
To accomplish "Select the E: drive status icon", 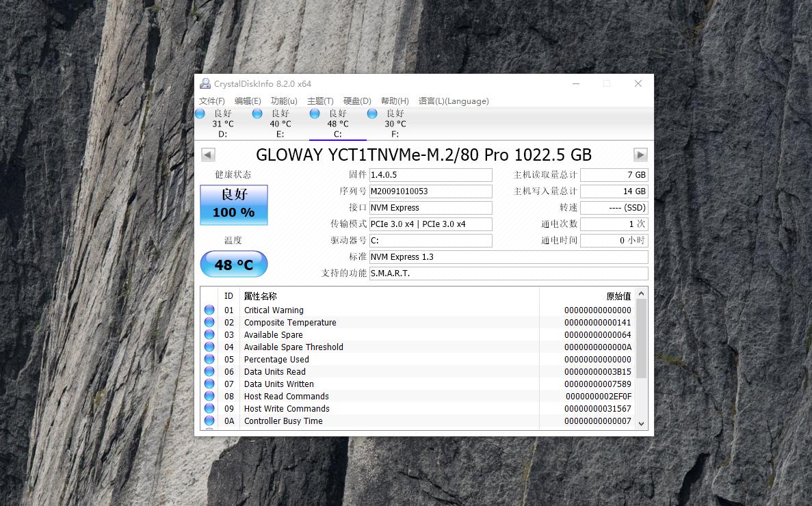I will click(257, 114).
